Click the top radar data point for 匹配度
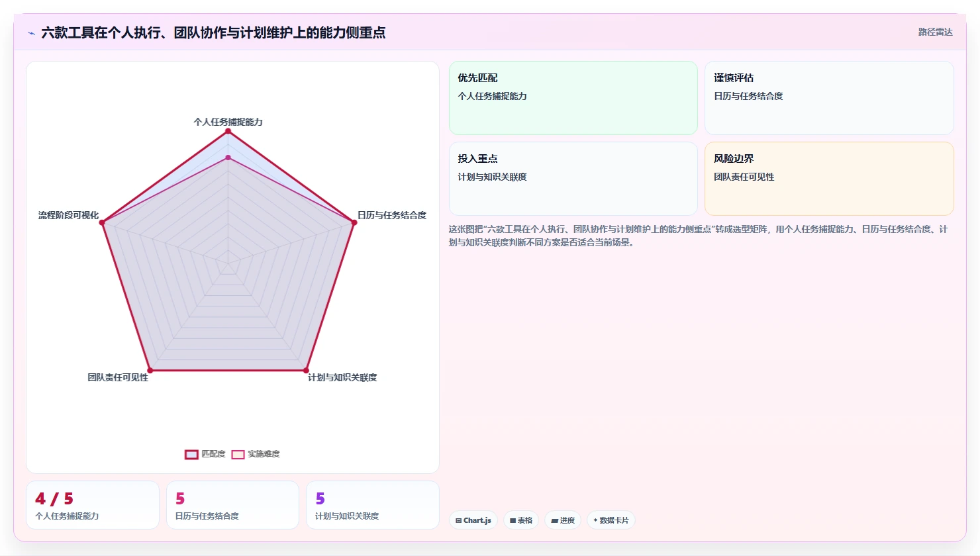 coord(228,131)
